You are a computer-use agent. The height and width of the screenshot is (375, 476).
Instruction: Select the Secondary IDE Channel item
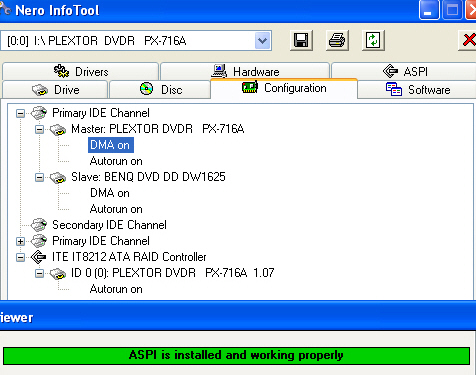click(x=109, y=225)
